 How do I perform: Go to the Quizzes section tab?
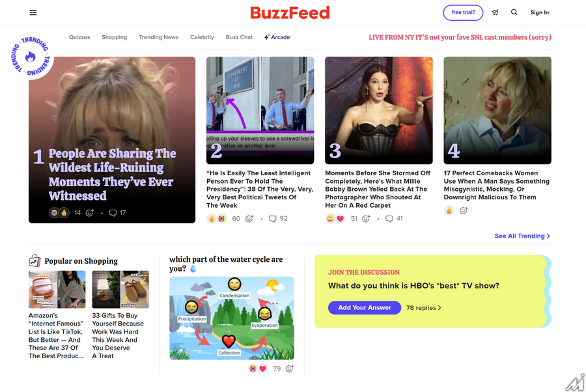click(x=79, y=37)
